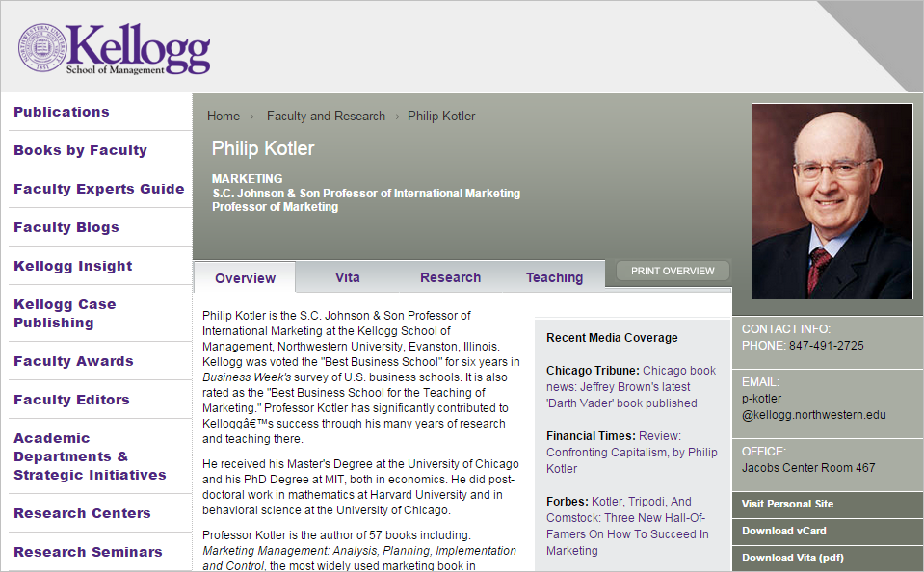
Task: Click Philip Kotler's portrait photo
Action: [832, 201]
